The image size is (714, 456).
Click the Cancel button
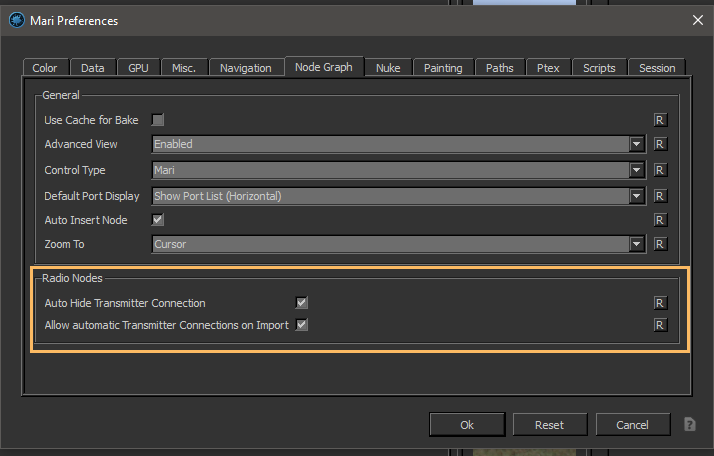632,425
